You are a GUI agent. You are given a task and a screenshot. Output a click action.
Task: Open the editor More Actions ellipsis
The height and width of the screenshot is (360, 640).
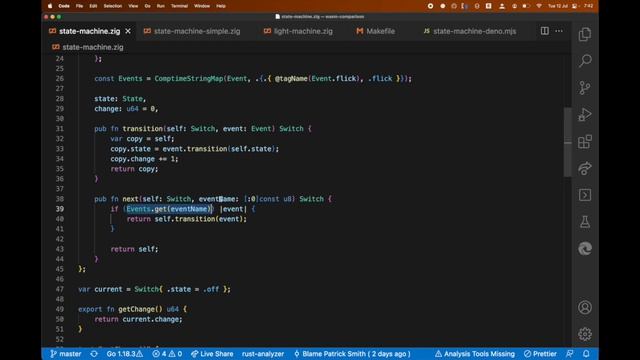[559, 31]
